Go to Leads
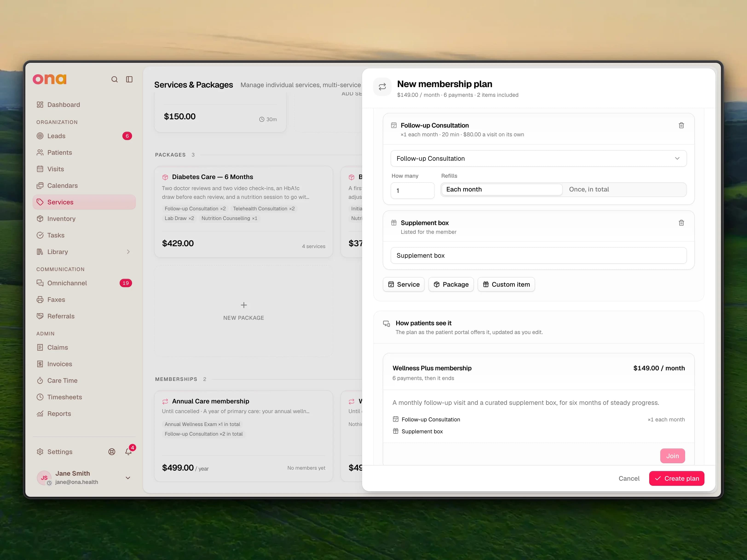The image size is (747, 560). click(84, 136)
